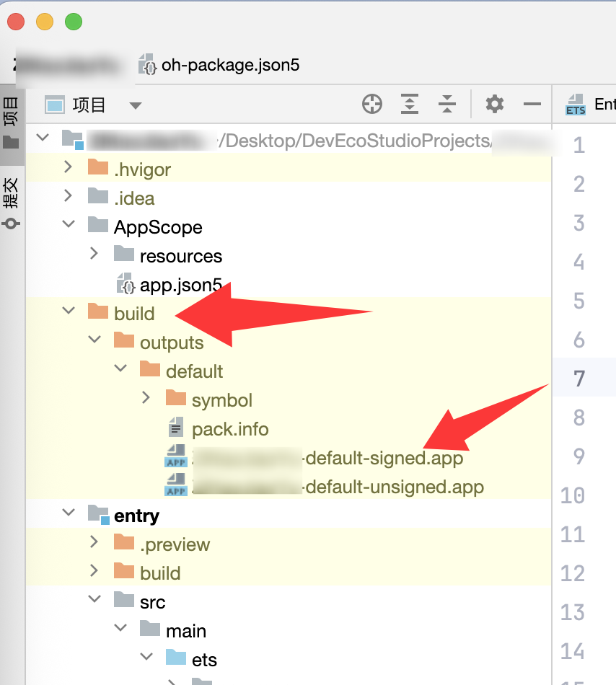Viewport: 616px width, 685px height.
Task: Select the default-unsigned.app file
Action: point(394,487)
